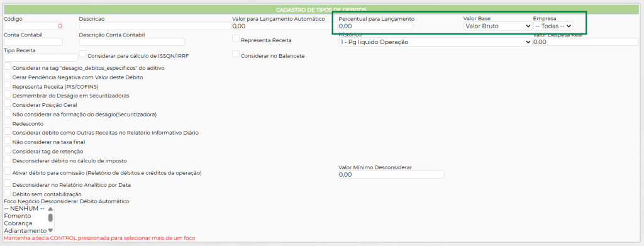Click the Código input field
Screen dimensions: 644x246
coord(33,26)
